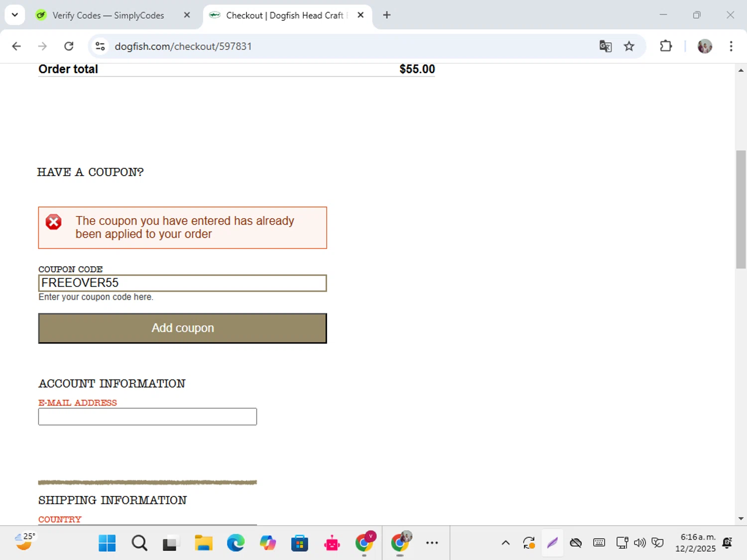Click the Order total $55.00 amount

coord(417,69)
